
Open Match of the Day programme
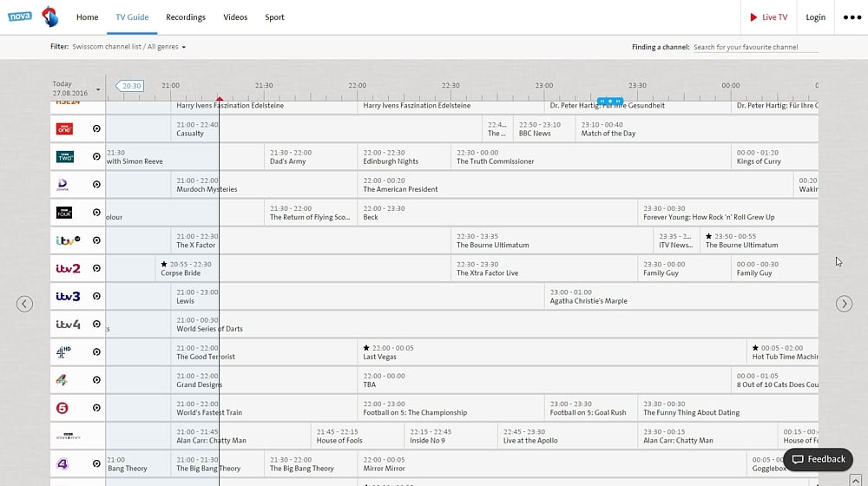(697, 129)
